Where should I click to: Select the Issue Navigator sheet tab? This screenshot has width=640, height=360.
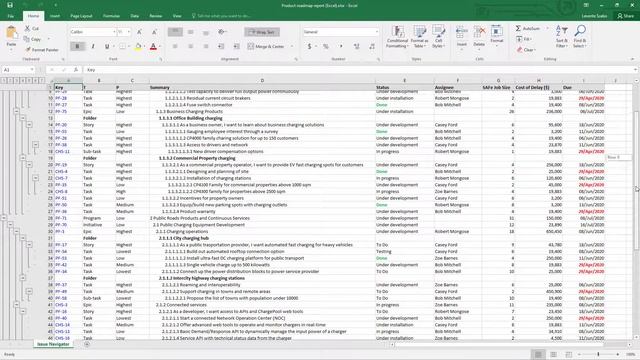pos(53,344)
